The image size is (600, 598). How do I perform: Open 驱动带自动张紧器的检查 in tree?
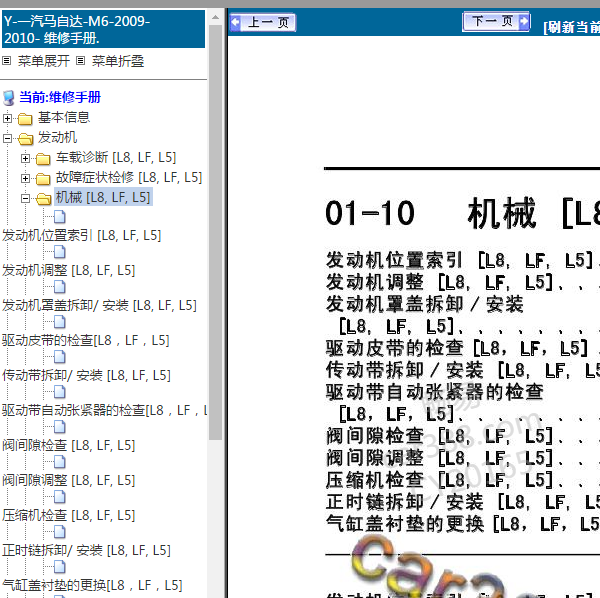[104, 410]
